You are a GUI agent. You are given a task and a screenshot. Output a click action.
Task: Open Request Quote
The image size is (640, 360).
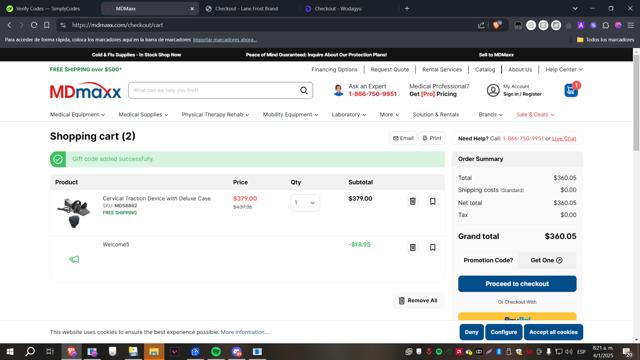pos(389,69)
